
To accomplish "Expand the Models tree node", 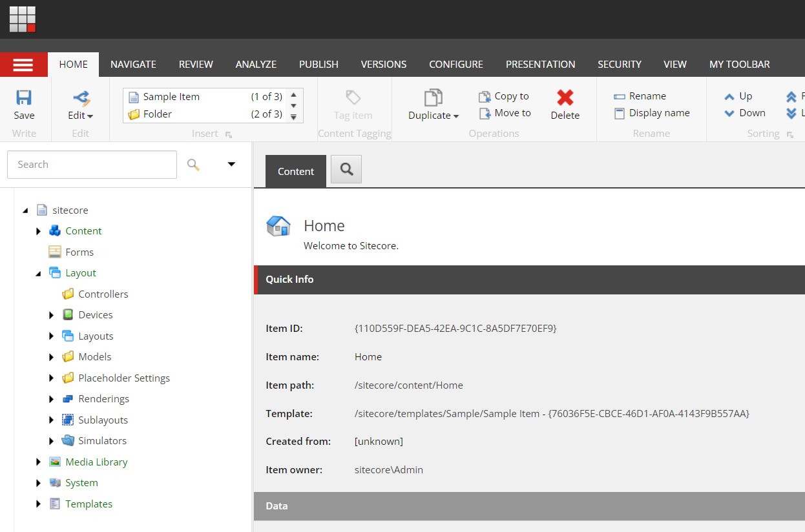I will 51,357.
